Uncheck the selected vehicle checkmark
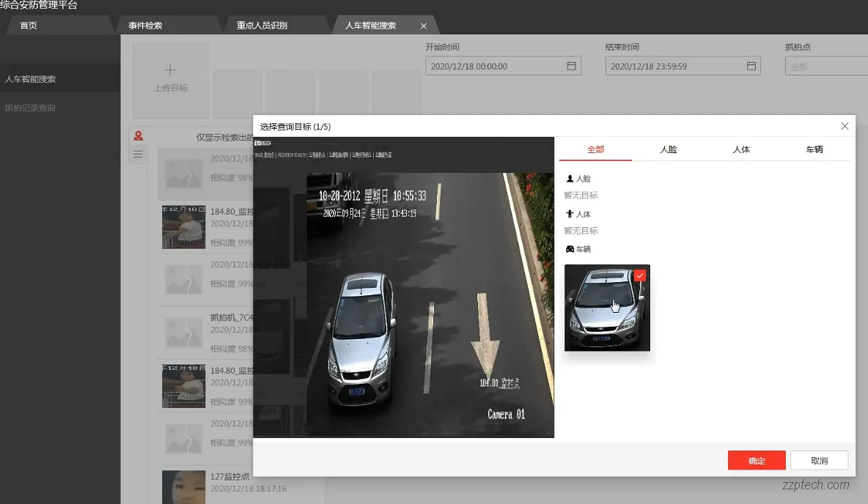Screen dimensions: 868x504 point(640,275)
